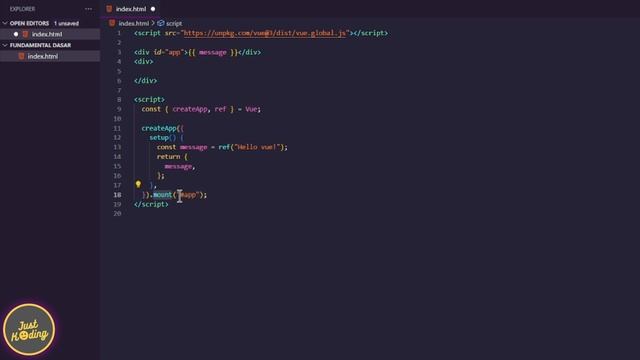
Task: Click line number 1 in gutter
Action: pyautogui.click(x=119, y=33)
